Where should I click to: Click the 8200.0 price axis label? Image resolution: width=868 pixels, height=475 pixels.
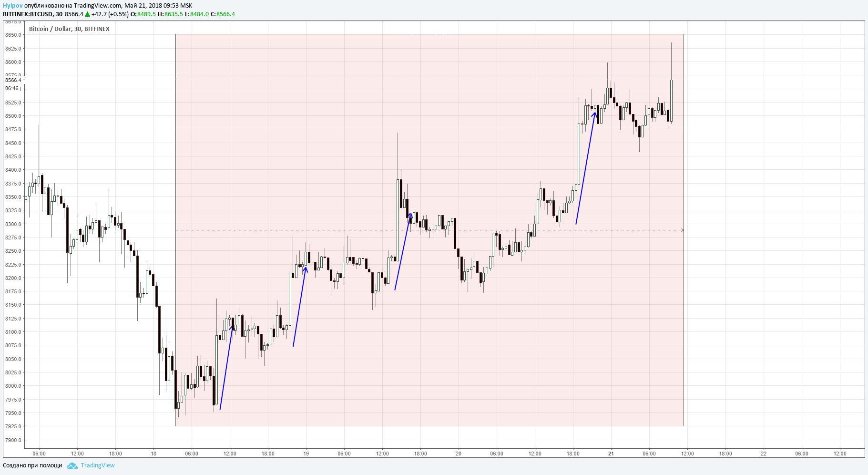[x=13, y=278]
